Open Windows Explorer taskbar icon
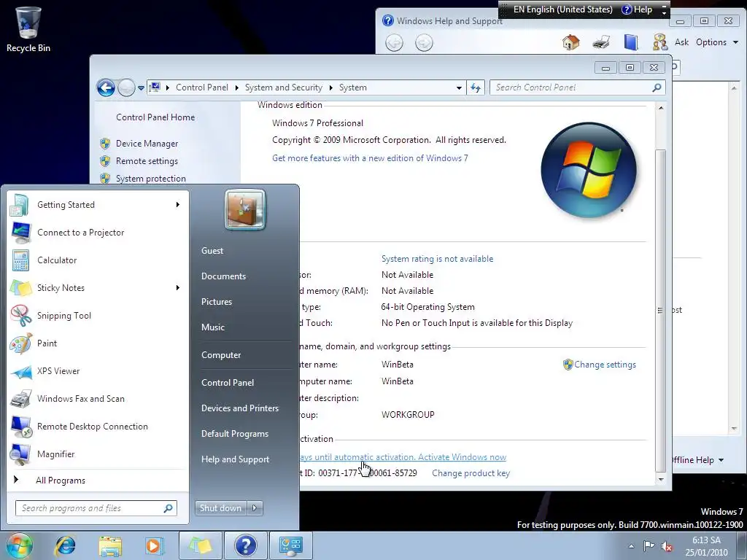The image size is (747, 560). 110,545
